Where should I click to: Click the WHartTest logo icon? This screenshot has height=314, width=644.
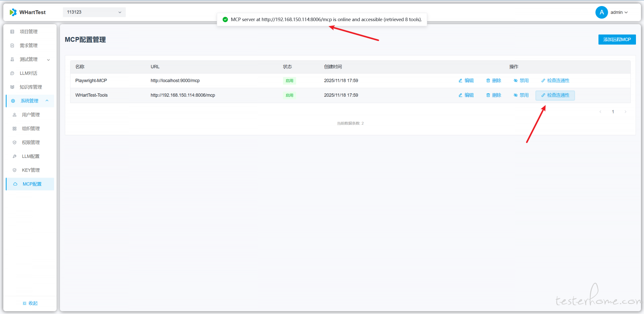point(13,12)
